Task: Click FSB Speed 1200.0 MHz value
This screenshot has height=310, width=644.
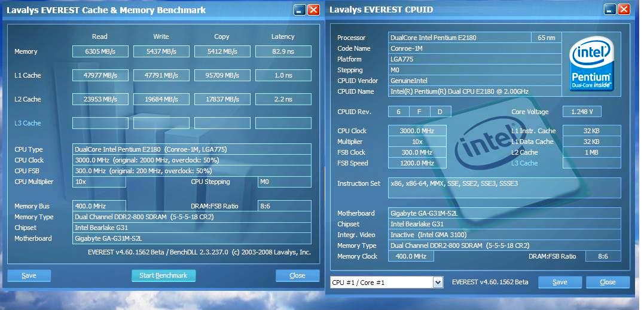Action: click(417, 163)
